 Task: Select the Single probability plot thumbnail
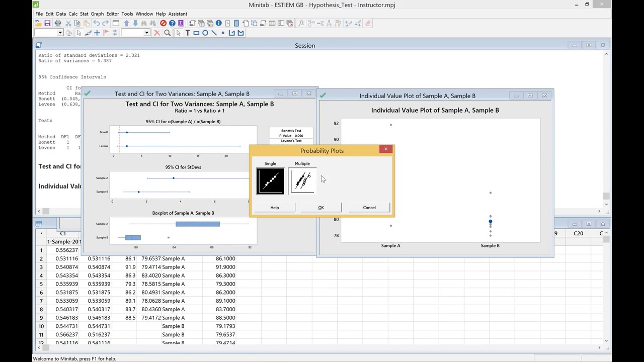(270, 181)
